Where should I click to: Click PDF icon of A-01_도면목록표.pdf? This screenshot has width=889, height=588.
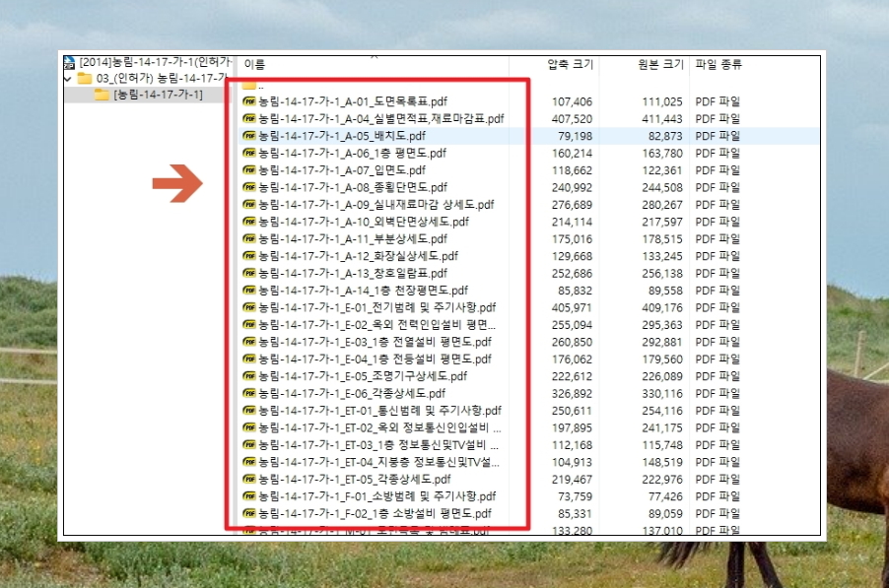(249, 101)
